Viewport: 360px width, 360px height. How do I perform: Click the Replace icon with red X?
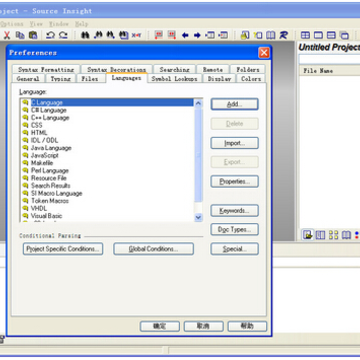point(136,35)
